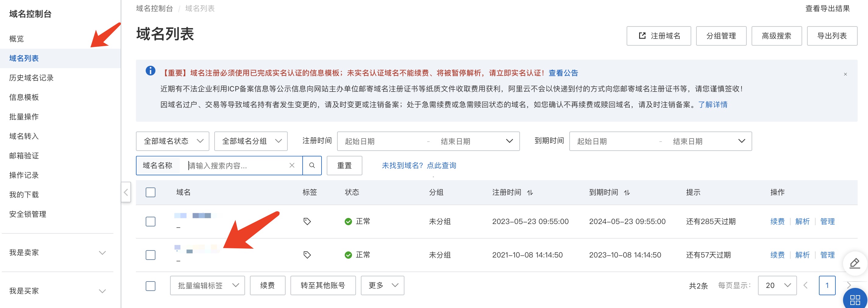The height and width of the screenshot is (308, 868).
Task: Open 更多 dropdown
Action: click(x=382, y=285)
